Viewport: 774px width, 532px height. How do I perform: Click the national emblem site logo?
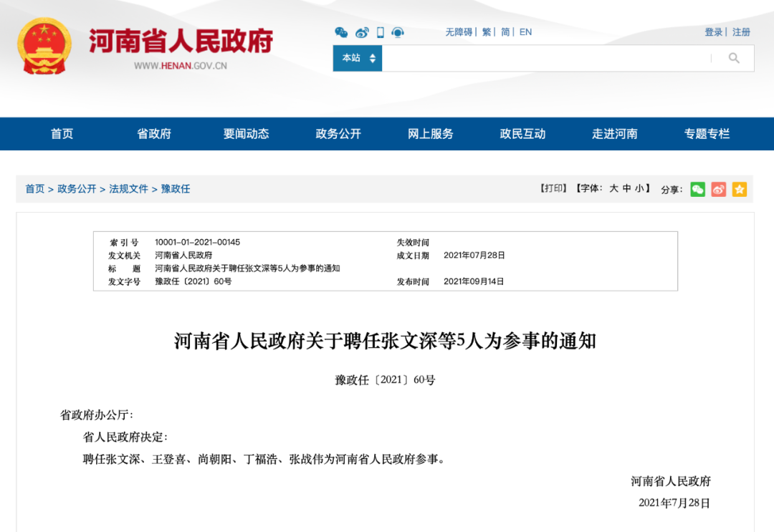click(43, 44)
